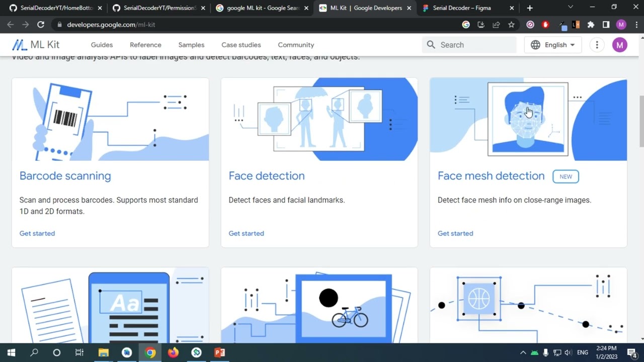Go to the Samples tab
This screenshot has height=362, width=644.
coord(191,45)
